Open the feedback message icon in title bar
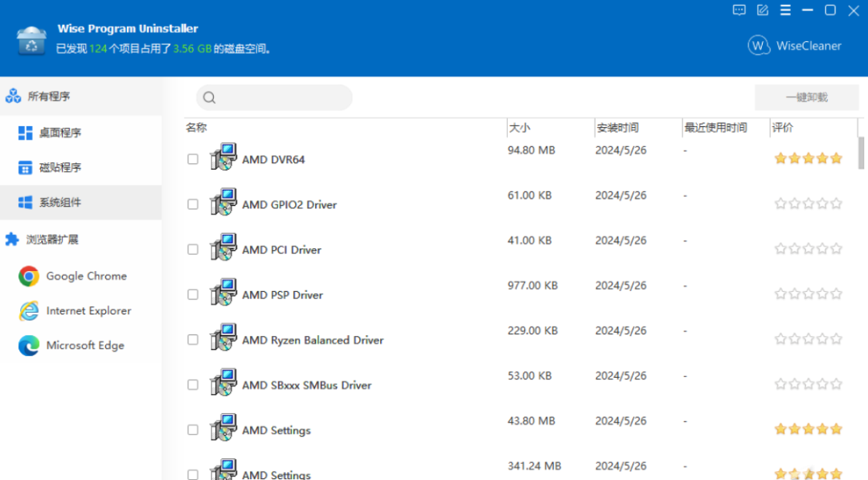 click(739, 10)
